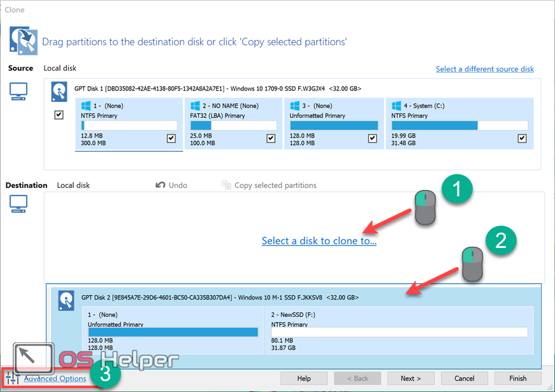555x392 pixels.
Task: Click the GPT Disk 1 drive icon
Action: pos(60,91)
